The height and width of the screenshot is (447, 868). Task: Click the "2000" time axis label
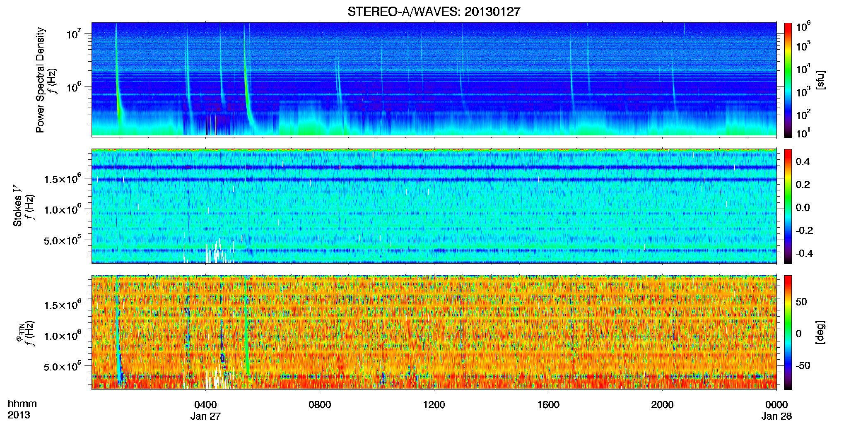click(662, 405)
